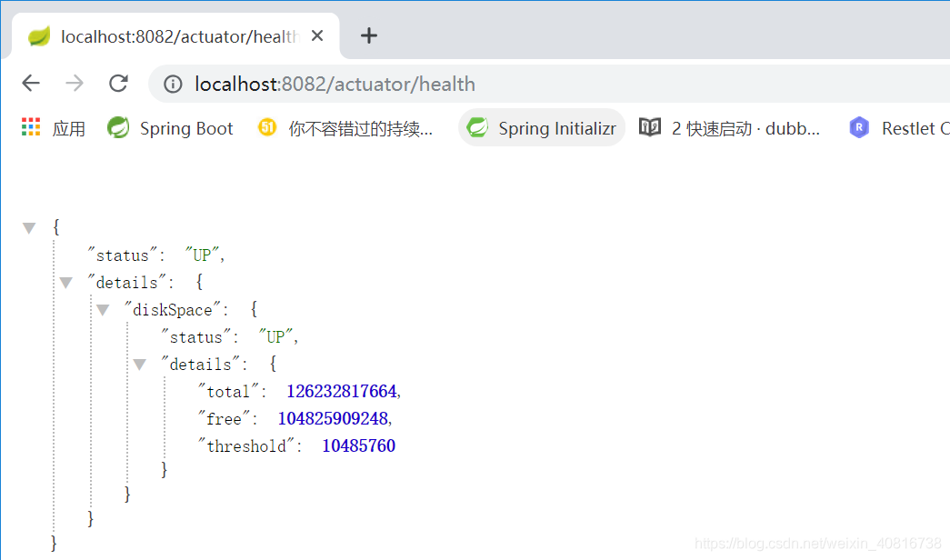The image size is (950, 560).
Task: Click the "free" key
Action: tap(225, 419)
